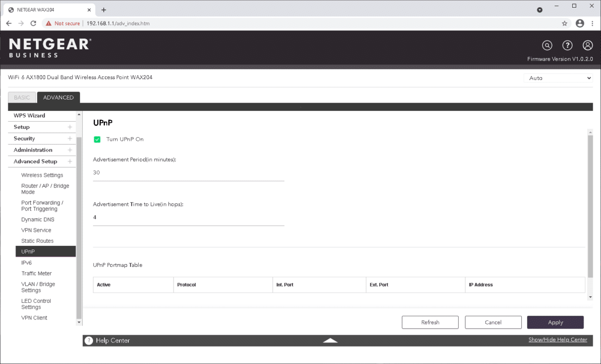
Task: Click the IP Address column header
Action: (x=525, y=285)
